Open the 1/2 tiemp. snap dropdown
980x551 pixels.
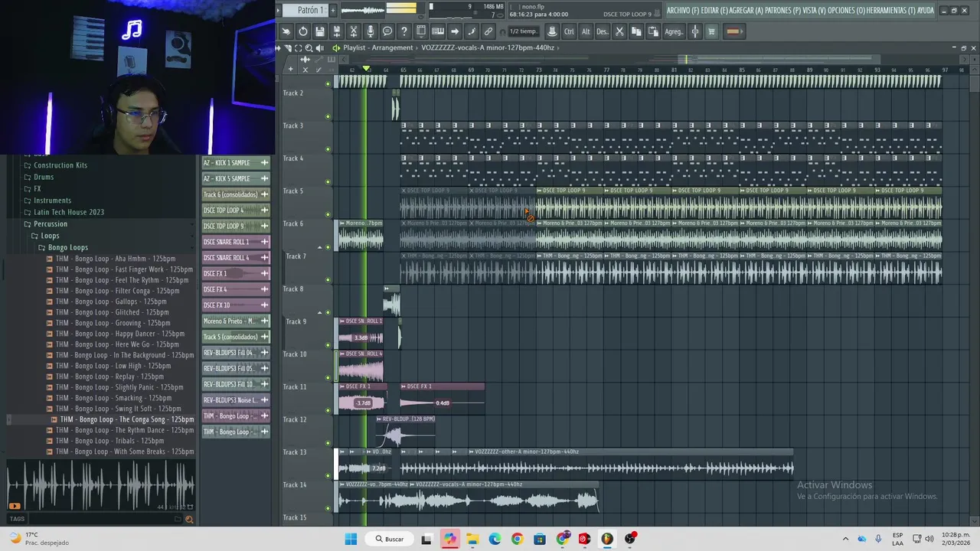point(524,31)
